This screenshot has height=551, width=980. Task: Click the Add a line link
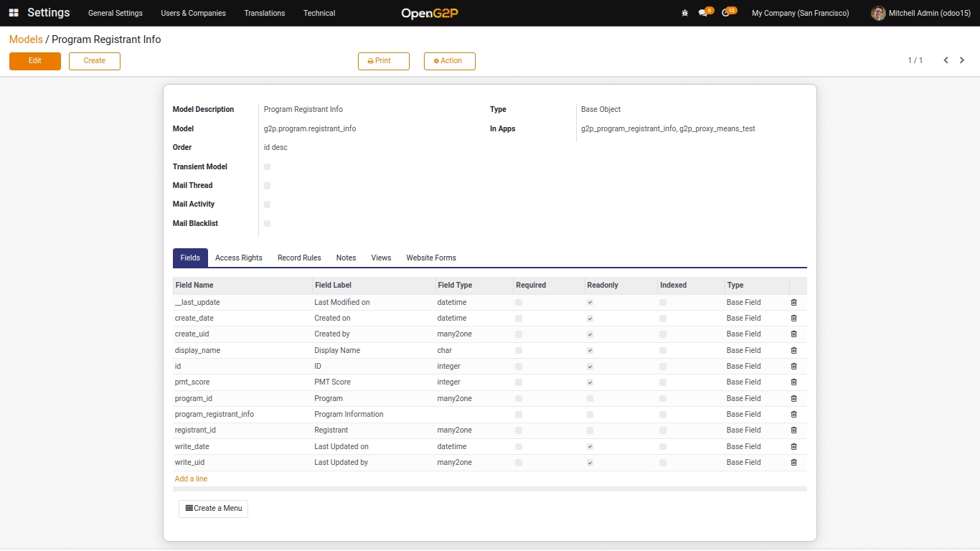click(191, 479)
